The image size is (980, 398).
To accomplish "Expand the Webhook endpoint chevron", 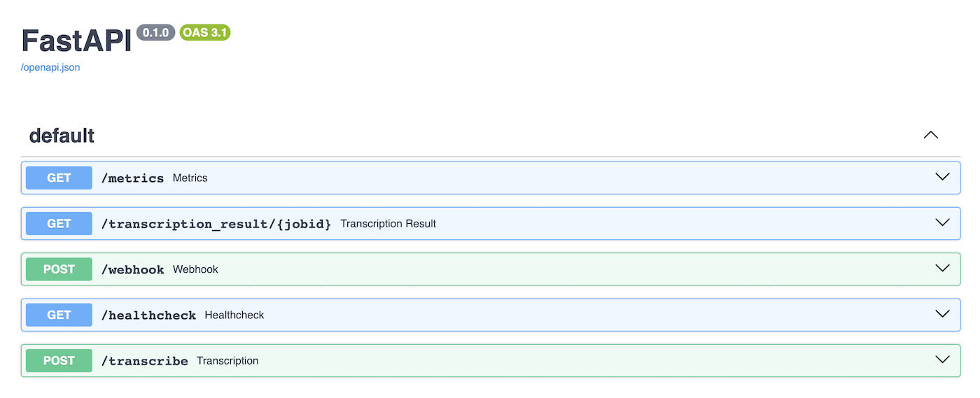I will 942,268.
